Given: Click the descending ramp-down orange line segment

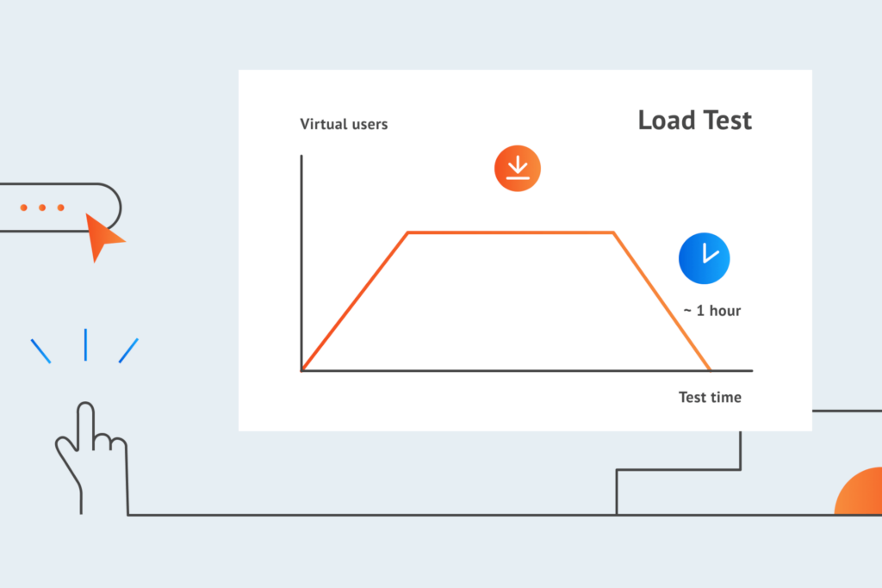Looking at the screenshot, I should click(x=662, y=301).
